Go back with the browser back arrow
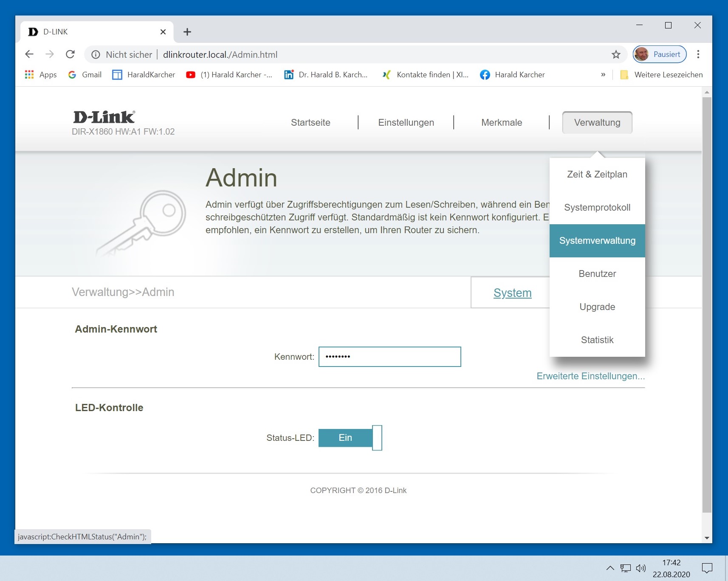 pyautogui.click(x=29, y=54)
